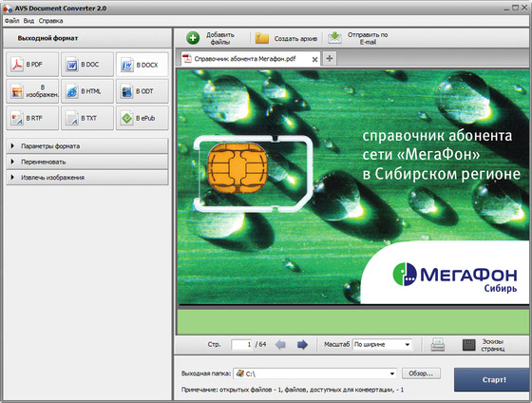Open the Справка menu
The width and height of the screenshot is (532, 403).
pos(50,21)
